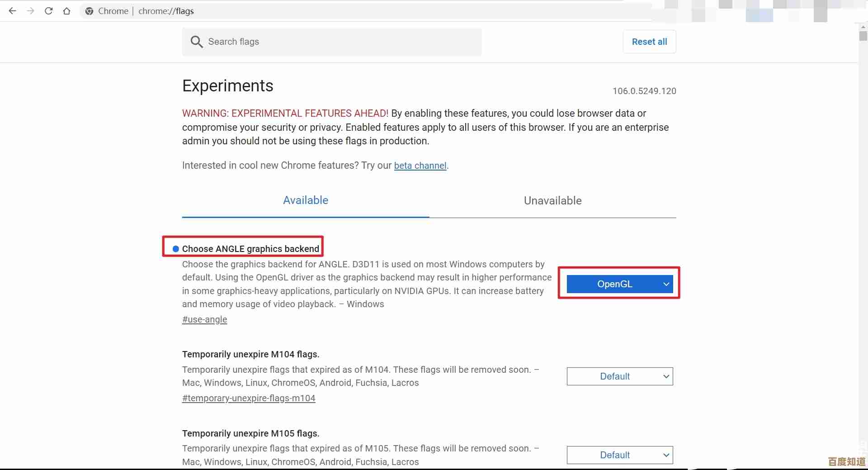The height and width of the screenshot is (470, 868).
Task: Click the chrome://flags URL in address bar
Action: pyautogui.click(x=166, y=11)
